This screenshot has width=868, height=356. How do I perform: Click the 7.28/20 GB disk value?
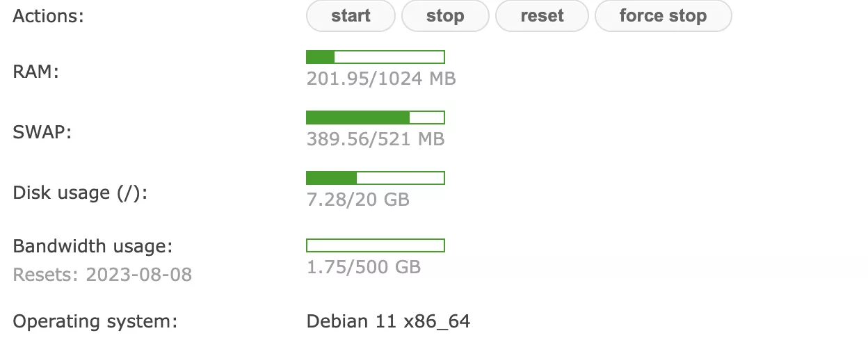(358, 200)
